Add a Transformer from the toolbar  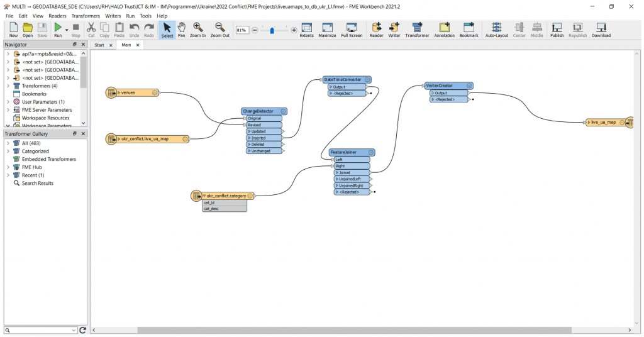(x=417, y=30)
